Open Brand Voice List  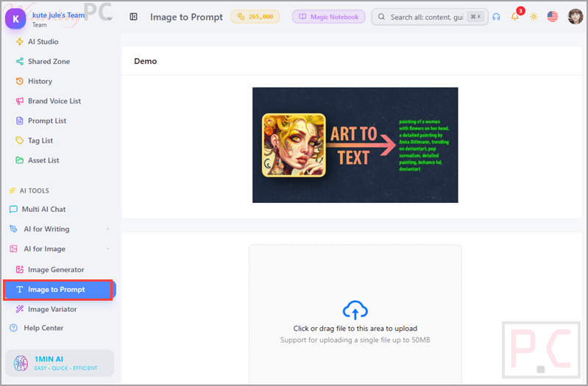[54, 101]
